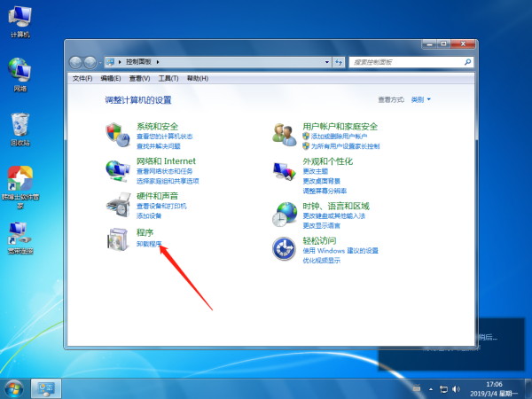
Task: Click the Show Desktop strip at taskbar end
Action: 528,389
